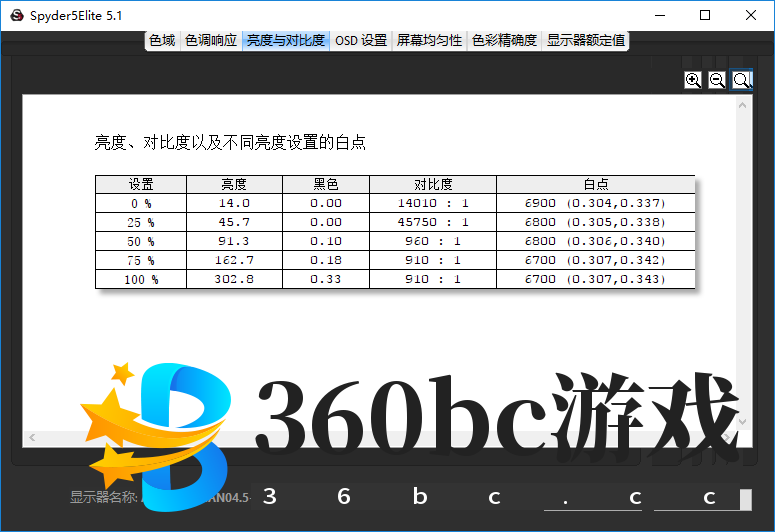
Task: Select the 亮度与对比度 tab
Action: (x=285, y=41)
